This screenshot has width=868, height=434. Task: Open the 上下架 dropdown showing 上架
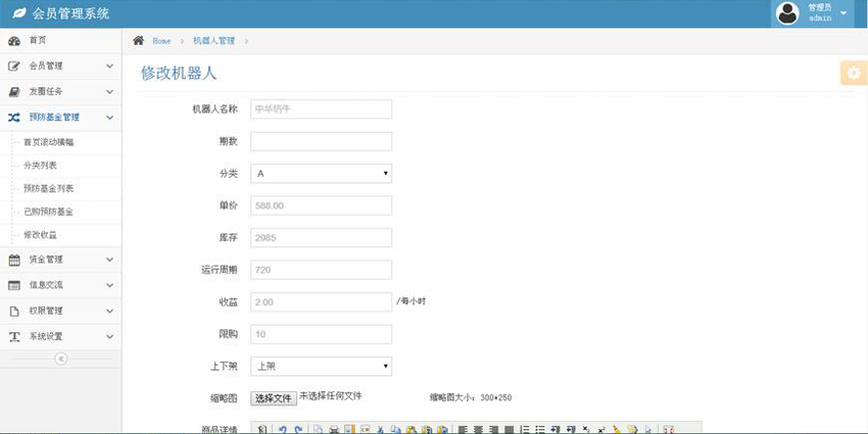[321, 366]
